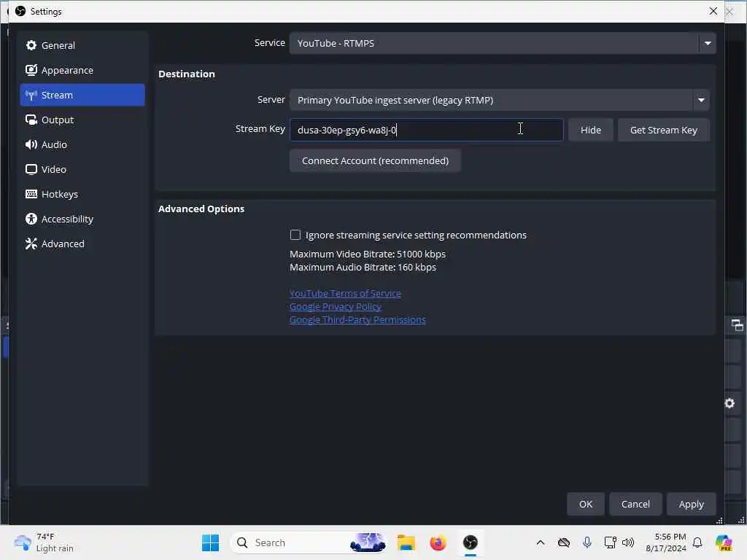Click the Get Stream Key button
Screen dimensions: 747x560
(663, 130)
